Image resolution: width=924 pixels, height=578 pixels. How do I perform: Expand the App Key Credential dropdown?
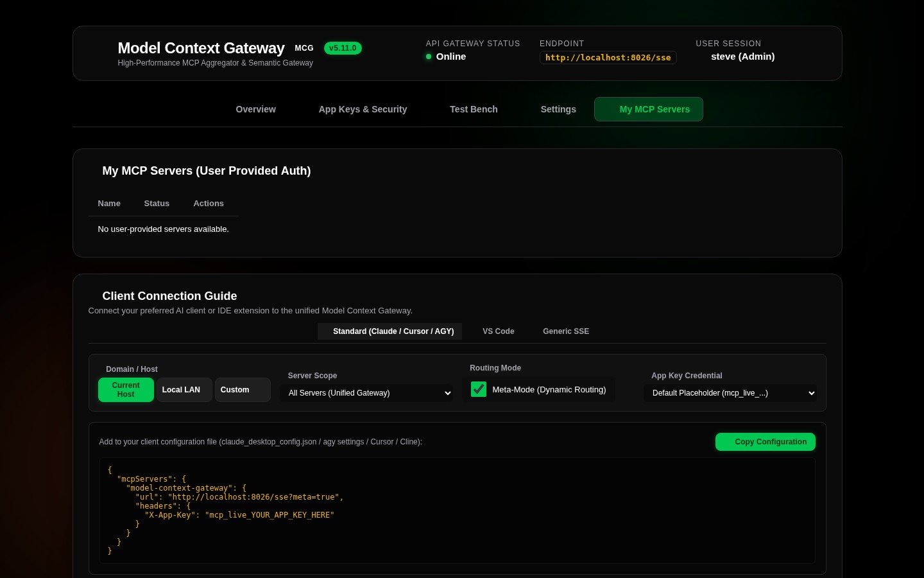(730, 393)
